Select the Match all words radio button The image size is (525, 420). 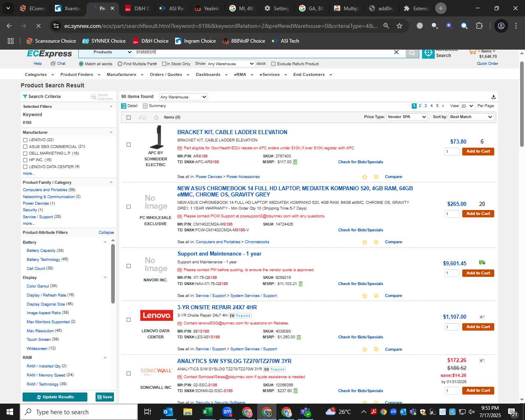pos(81,64)
